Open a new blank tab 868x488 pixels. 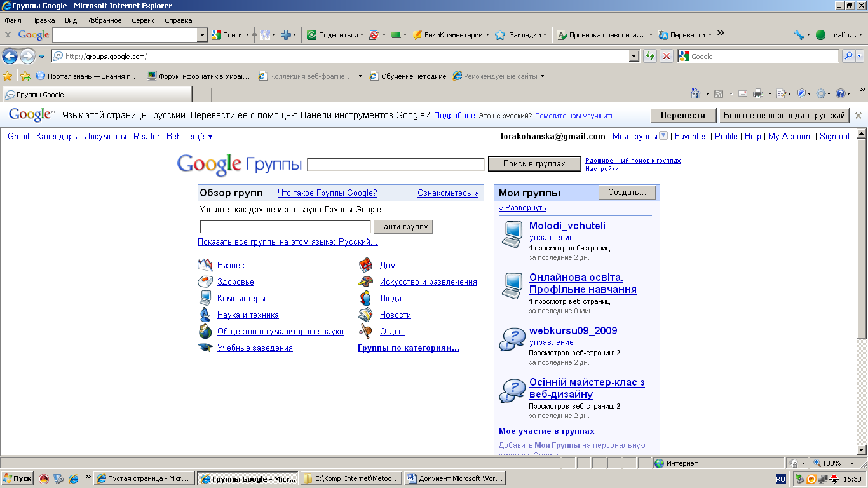[203, 95]
